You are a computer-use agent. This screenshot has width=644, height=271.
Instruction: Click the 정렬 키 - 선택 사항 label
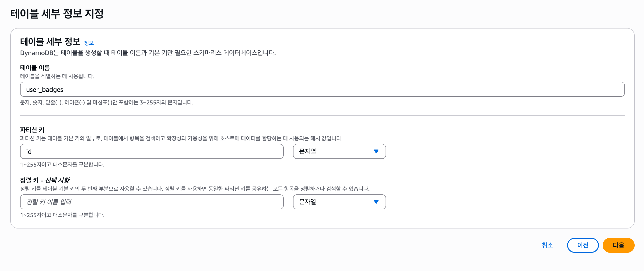[x=45, y=180]
